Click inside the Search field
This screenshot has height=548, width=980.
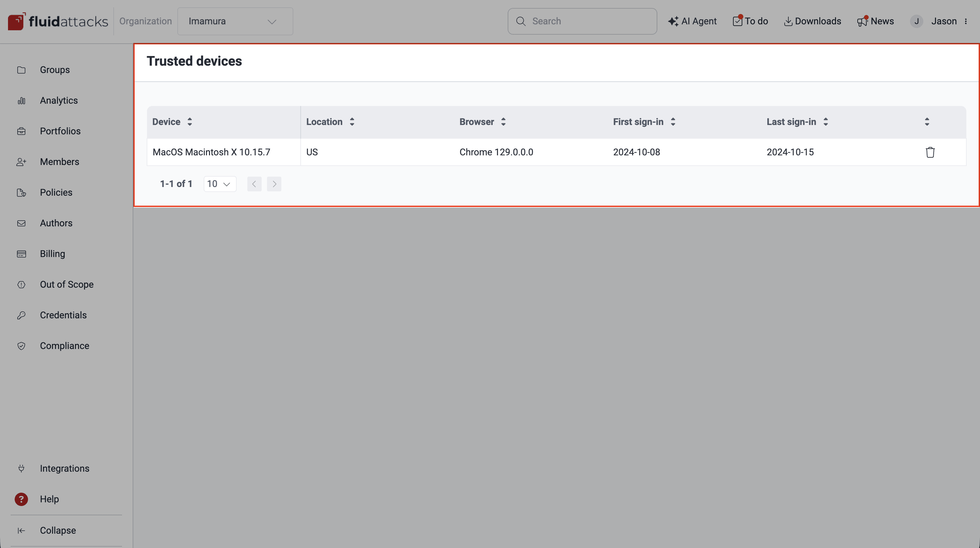coord(582,21)
